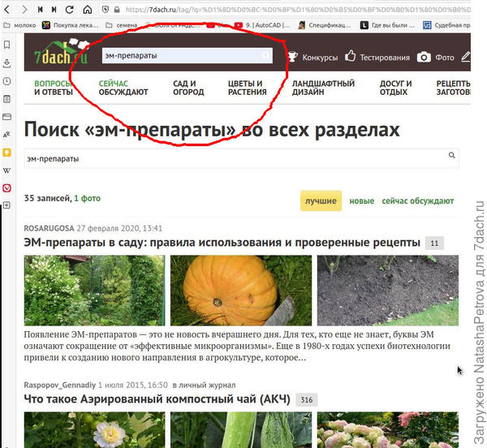
Task: Click the header search magnifier button
Action: coord(266,55)
